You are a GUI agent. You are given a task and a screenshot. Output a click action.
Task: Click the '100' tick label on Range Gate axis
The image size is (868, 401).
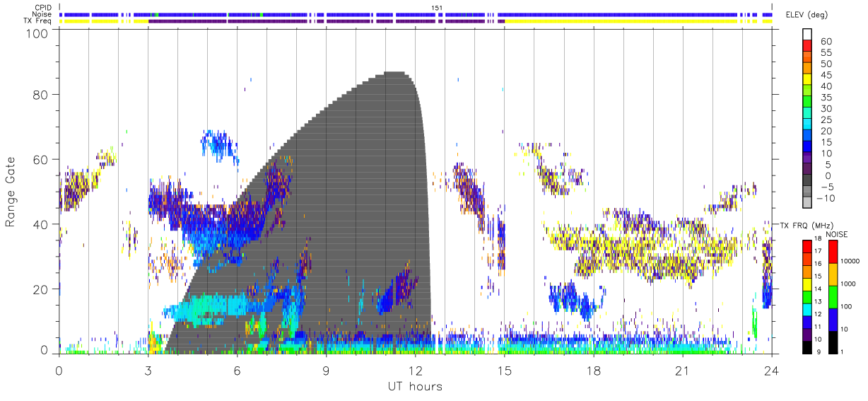[37, 33]
